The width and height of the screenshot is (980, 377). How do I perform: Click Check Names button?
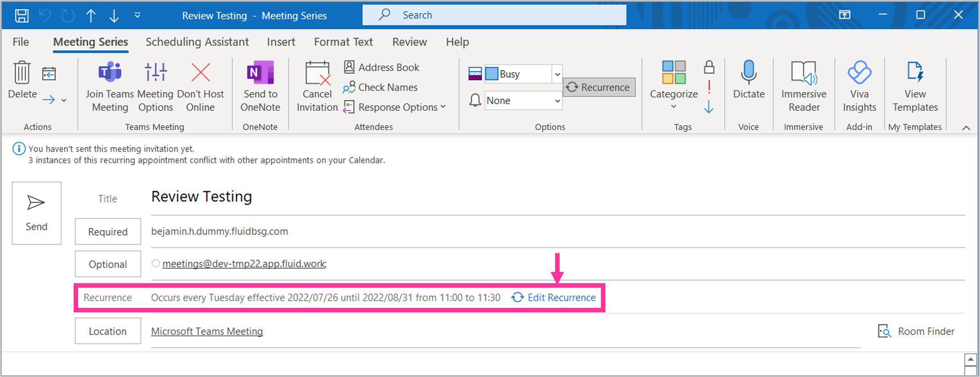[380, 87]
